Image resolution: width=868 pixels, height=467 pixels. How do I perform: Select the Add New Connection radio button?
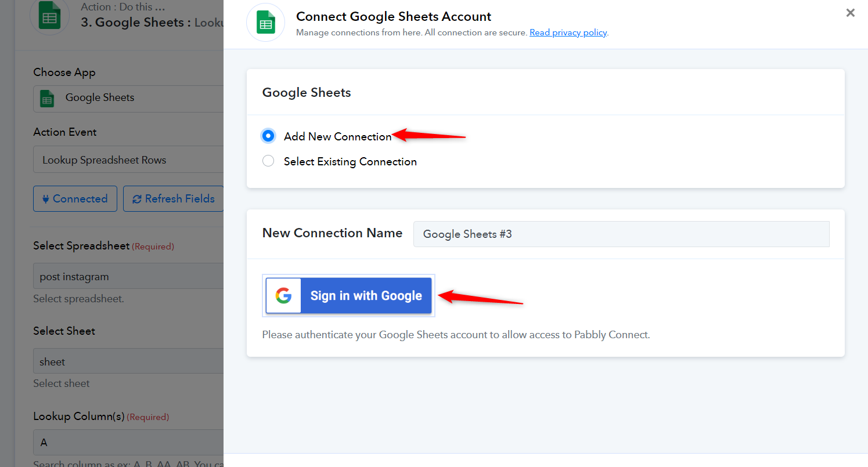tap(268, 136)
